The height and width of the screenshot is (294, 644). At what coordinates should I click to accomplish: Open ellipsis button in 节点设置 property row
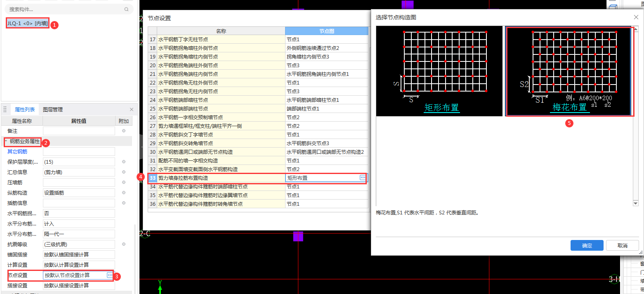(x=110, y=275)
